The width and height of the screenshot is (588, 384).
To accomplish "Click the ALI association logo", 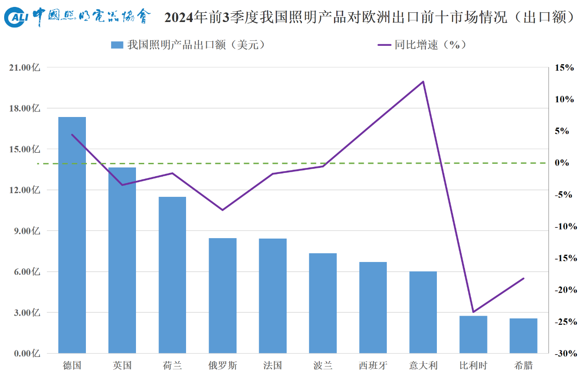I will click(77, 17).
